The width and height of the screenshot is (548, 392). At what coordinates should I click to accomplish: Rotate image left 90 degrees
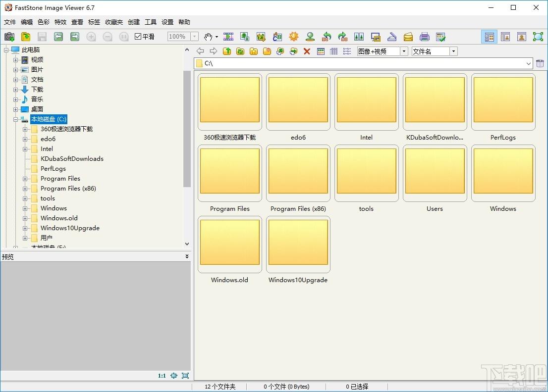coord(327,37)
